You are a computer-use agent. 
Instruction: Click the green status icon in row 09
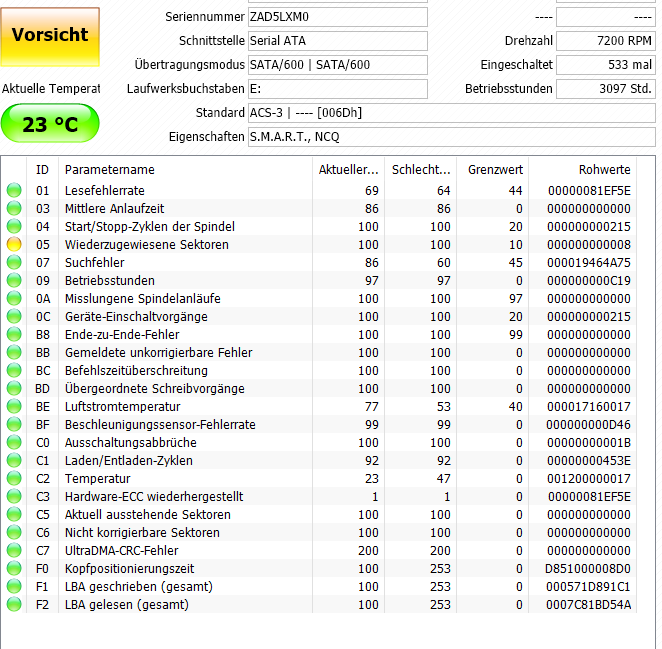[x=14, y=280]
